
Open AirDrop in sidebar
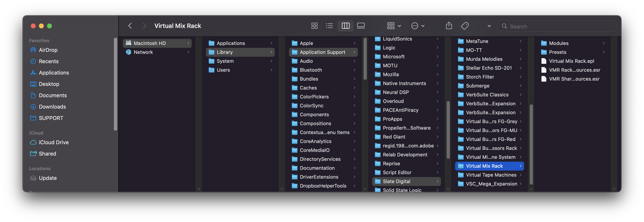(x=48, y=50)
